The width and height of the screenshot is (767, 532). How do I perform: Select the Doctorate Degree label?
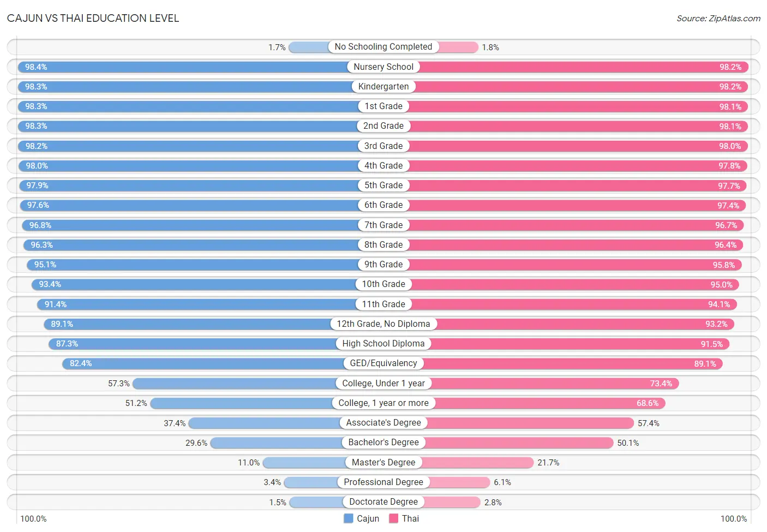click(x=383, y=501)
